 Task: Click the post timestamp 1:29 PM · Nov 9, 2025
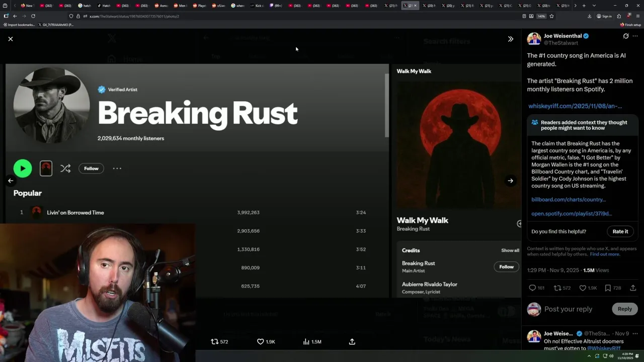(x=553, y=270)
